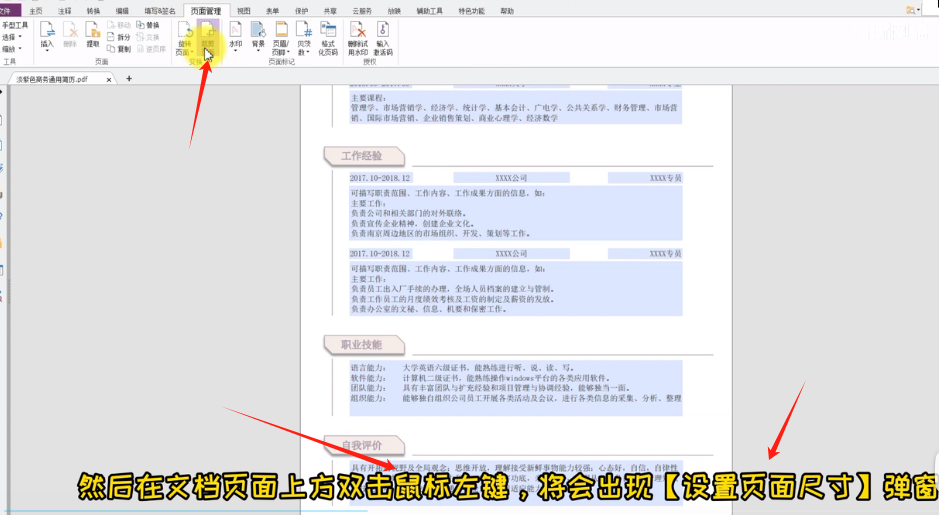939x515 pixels.
Task: Switch to the 表单 forms tab
Action: point(272,11)
